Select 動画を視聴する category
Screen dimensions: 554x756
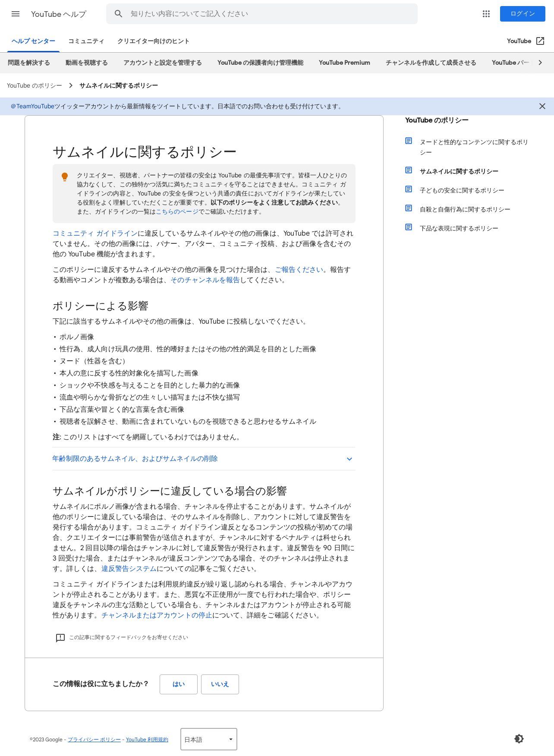87,63
